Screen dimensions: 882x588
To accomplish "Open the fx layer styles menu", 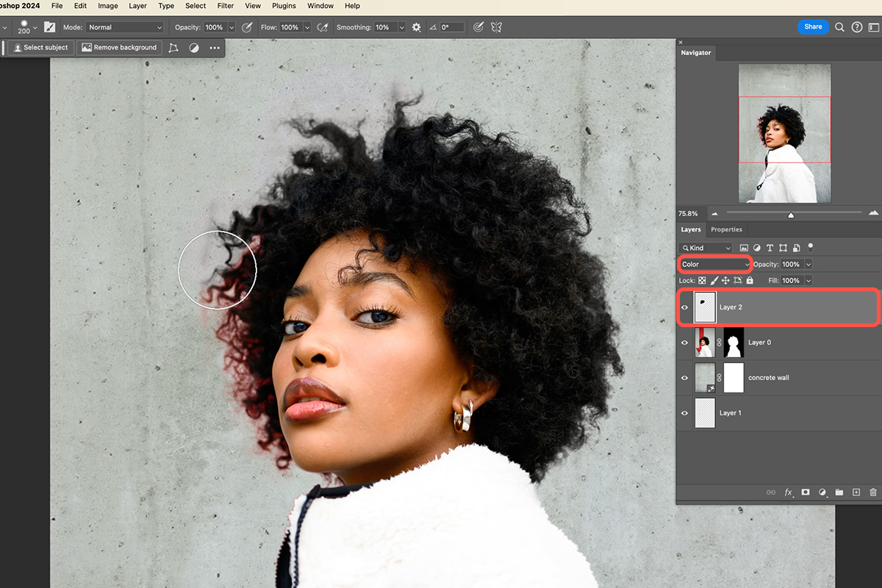I will 789,492.
